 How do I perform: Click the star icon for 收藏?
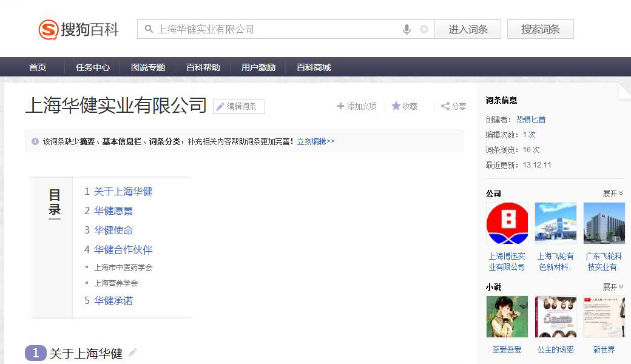pos(396,106)
